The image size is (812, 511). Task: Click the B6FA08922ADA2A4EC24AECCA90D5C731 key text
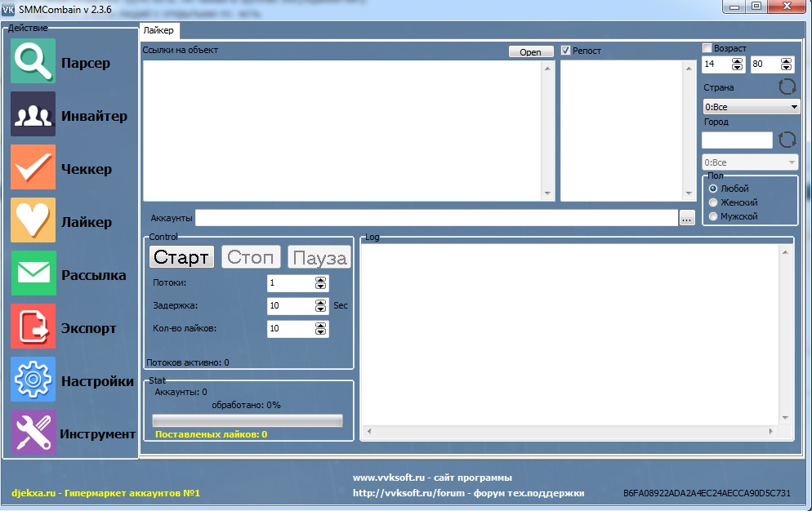[x=707, y=493]
